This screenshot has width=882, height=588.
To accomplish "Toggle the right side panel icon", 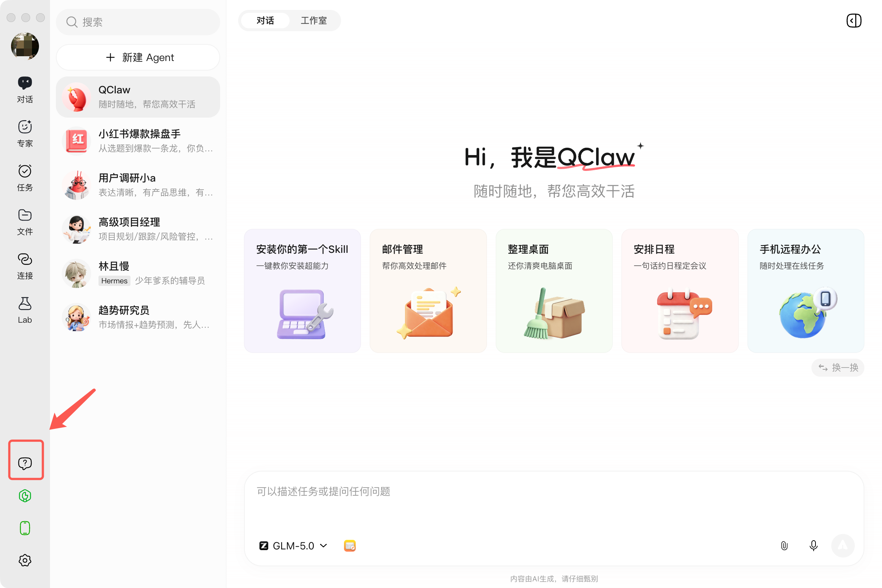I will tap(854, 21).
